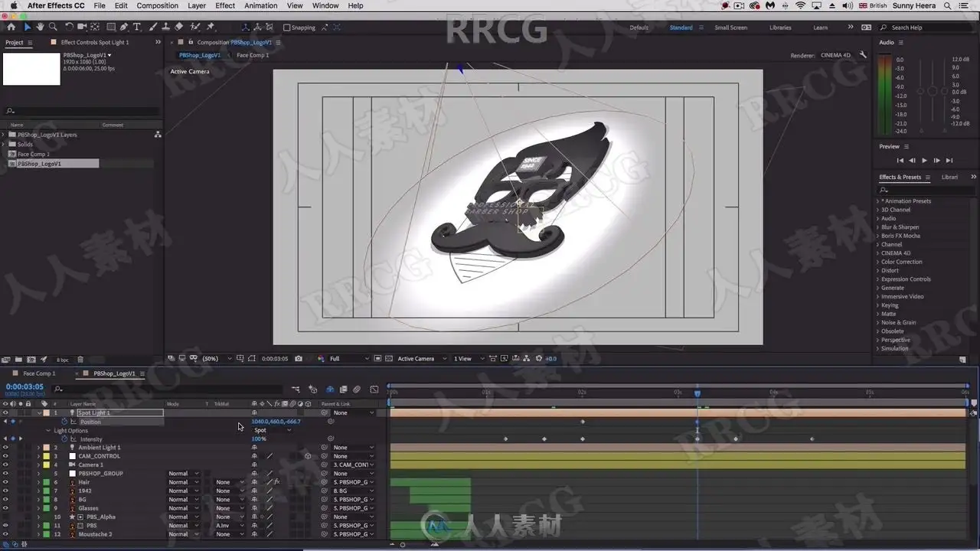Open the Animation menu

[x=260, y=5]
